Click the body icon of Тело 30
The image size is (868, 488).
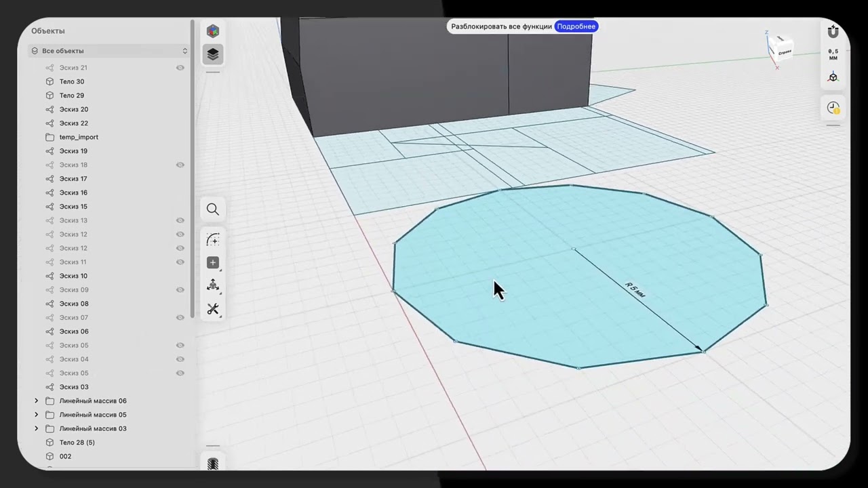50,81
